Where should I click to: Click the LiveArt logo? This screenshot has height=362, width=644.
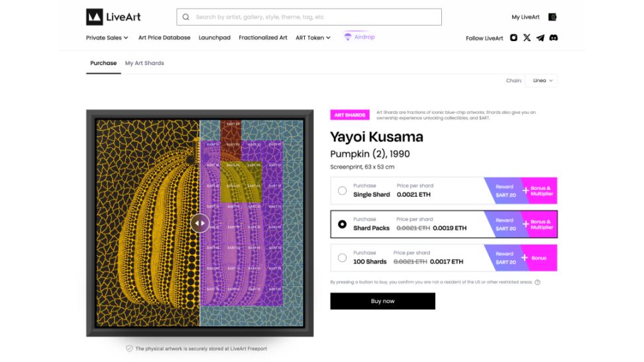[113, 17]
